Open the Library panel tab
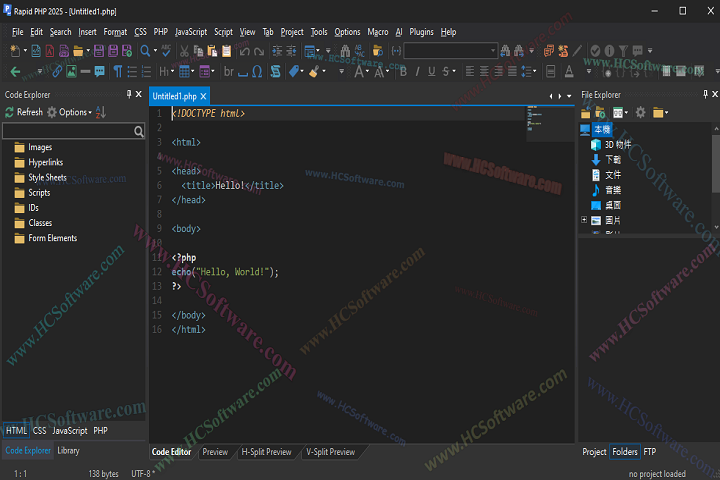 pos(68,451)
